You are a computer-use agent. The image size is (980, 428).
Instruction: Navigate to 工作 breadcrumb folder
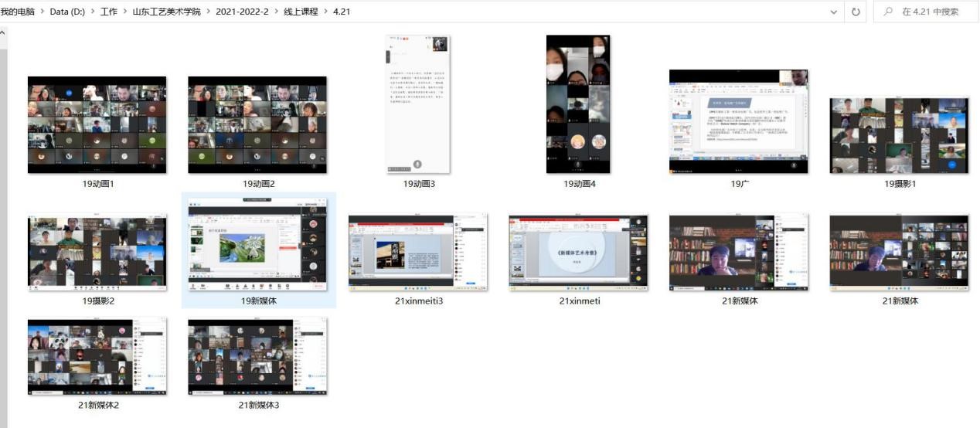coord(109,12)
